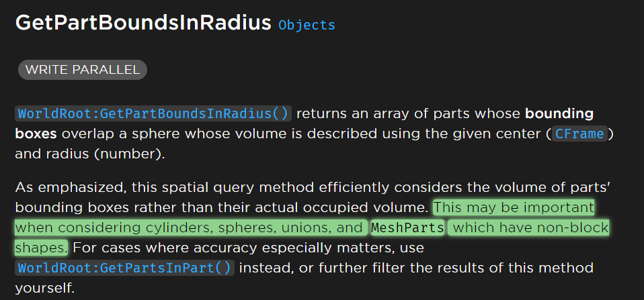Click the highlighted text "which have non-block"
644x300 pixels.
(x=530, y=228)
